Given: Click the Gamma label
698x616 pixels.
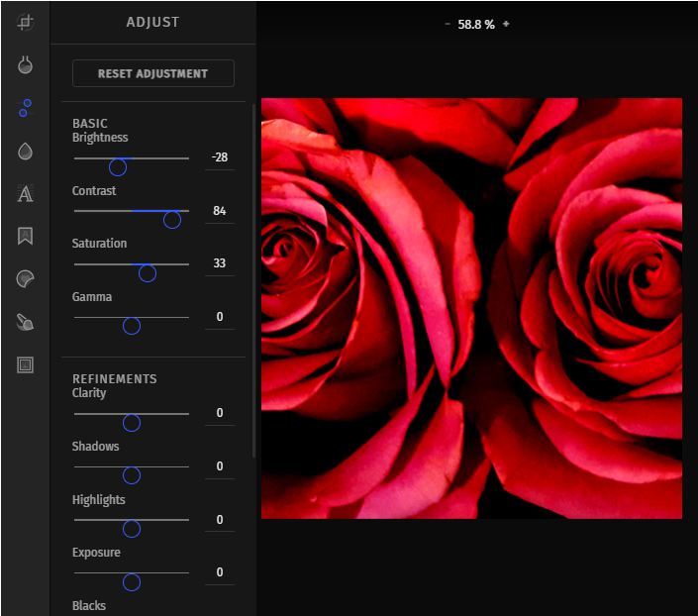Looking at the screenshot, I should click(x=92, y=297).
